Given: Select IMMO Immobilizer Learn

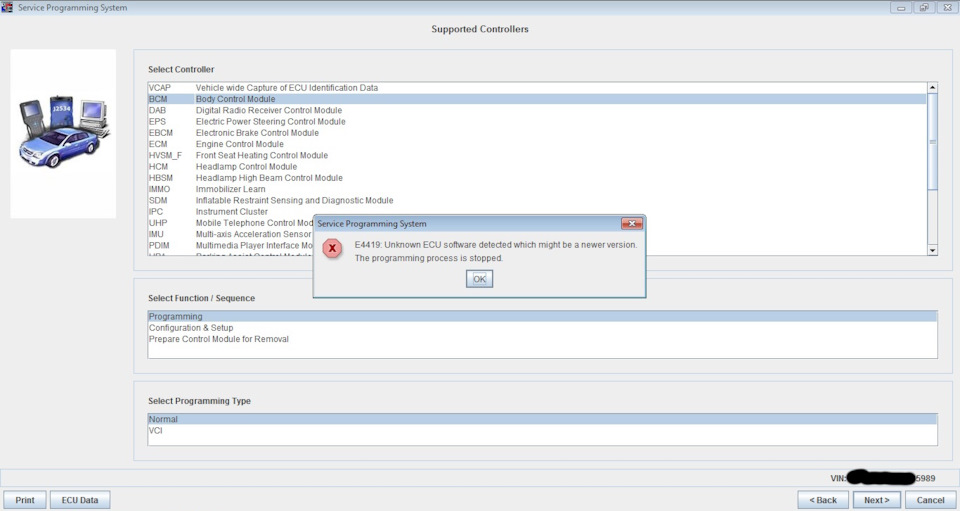Looking at the screenshot, I should tap(537, 189).
